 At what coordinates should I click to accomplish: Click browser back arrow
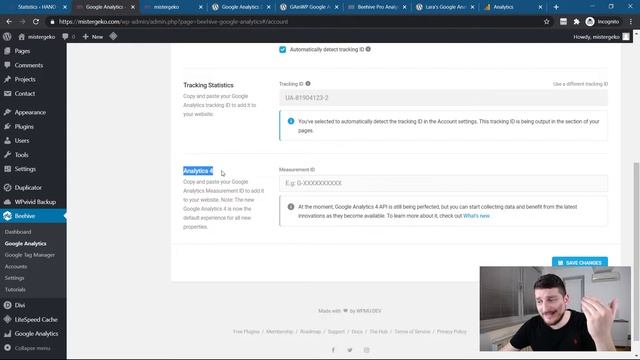[9, 22]
